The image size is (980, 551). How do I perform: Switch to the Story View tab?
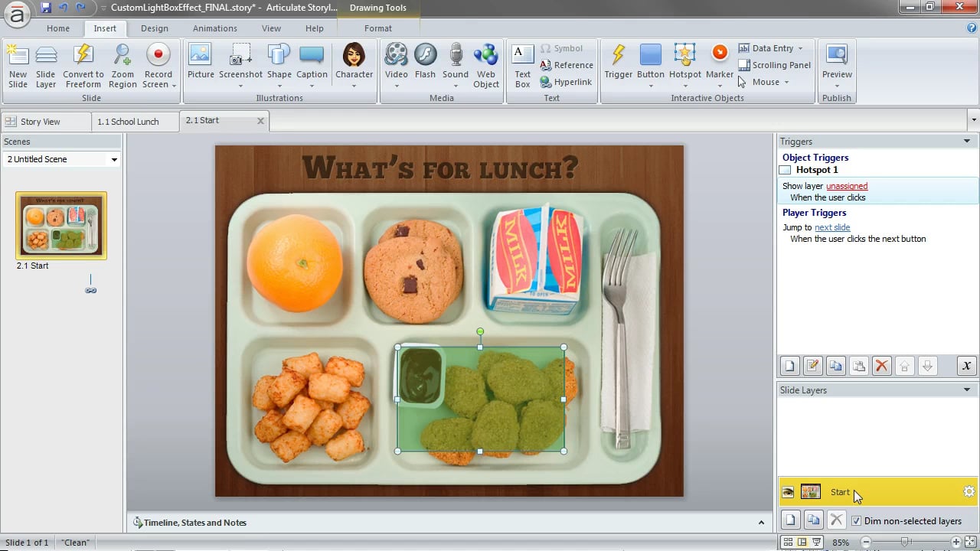coord(44,122)
